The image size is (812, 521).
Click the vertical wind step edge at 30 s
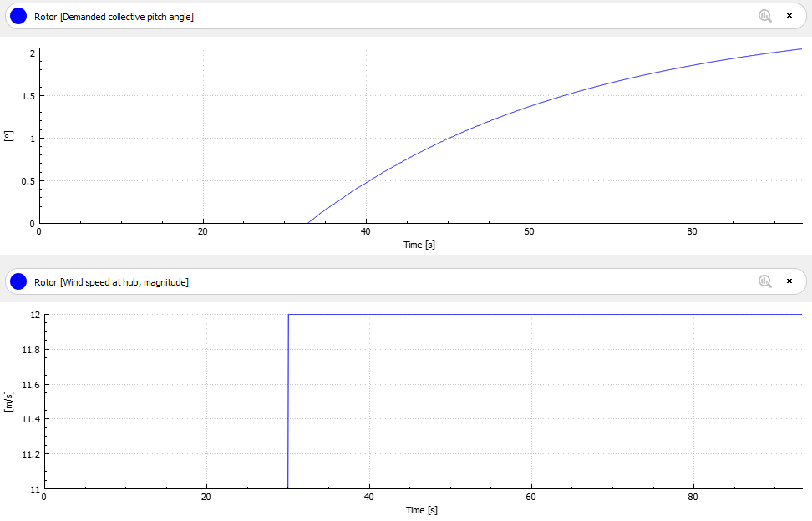point(288,401)
